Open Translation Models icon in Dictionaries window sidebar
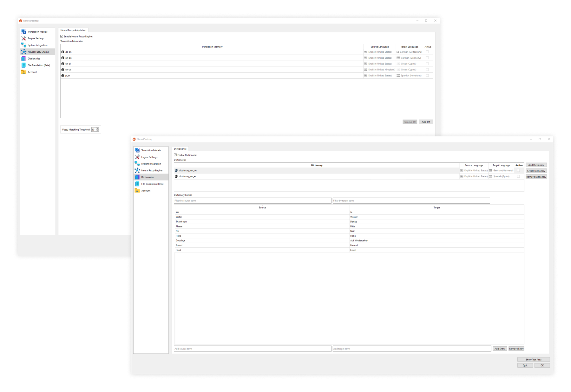This screenshot has width=571, height=392. tap(137, 150)
